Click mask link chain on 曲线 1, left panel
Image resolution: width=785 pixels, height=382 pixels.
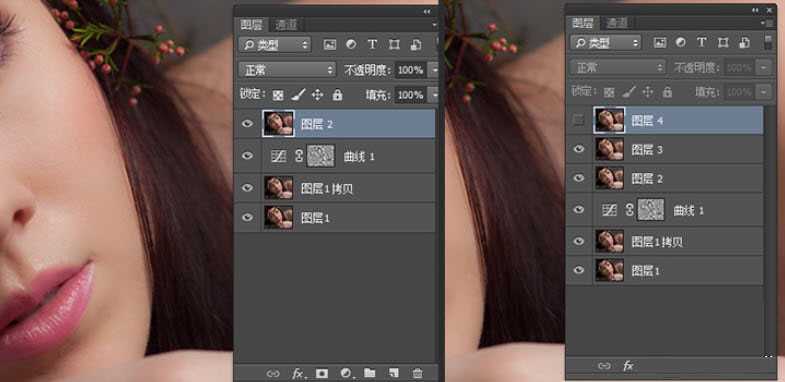click(x=299, y=156)
